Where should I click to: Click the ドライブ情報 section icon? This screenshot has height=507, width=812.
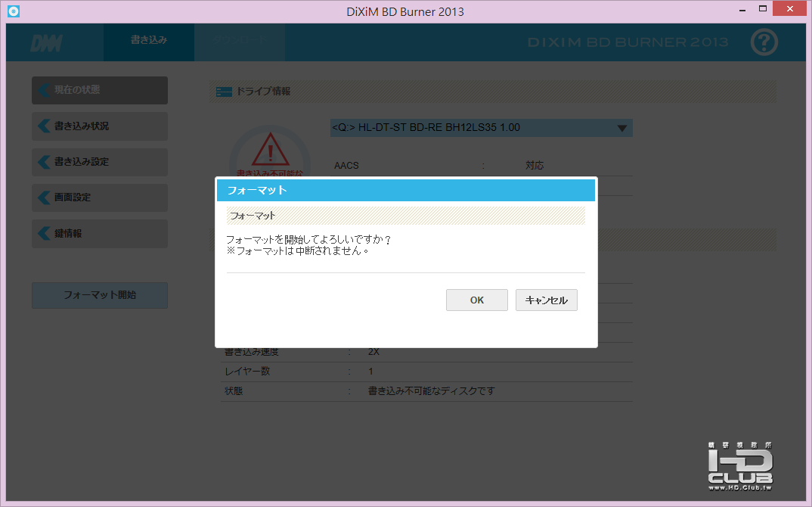(x=224, y=92)
